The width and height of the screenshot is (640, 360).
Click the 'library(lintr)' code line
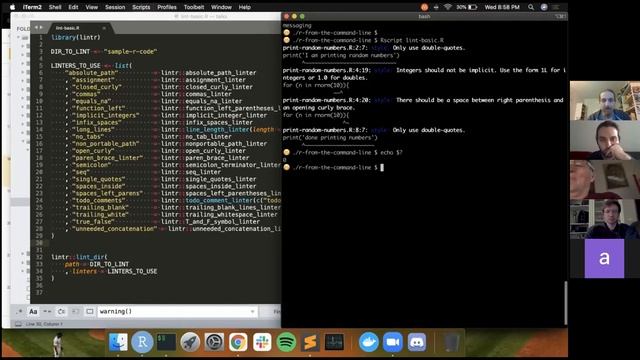click(76, 37)
